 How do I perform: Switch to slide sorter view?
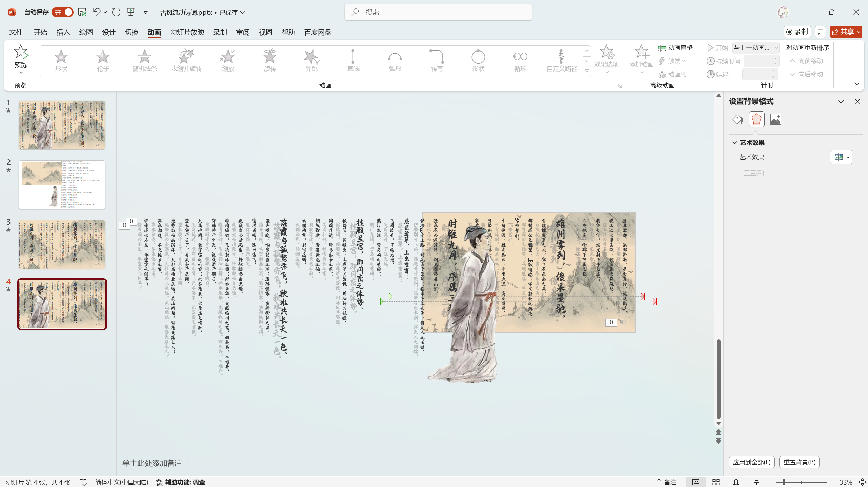click(716, 482)
